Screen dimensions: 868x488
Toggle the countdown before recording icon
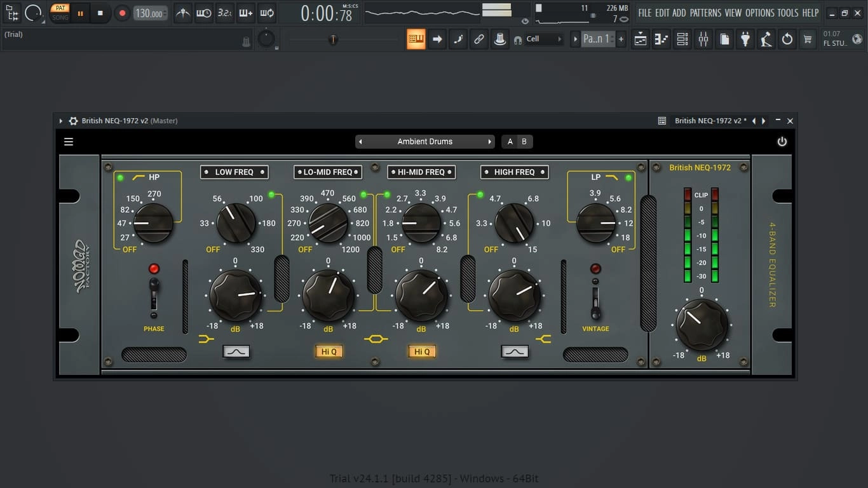point(225,13)
